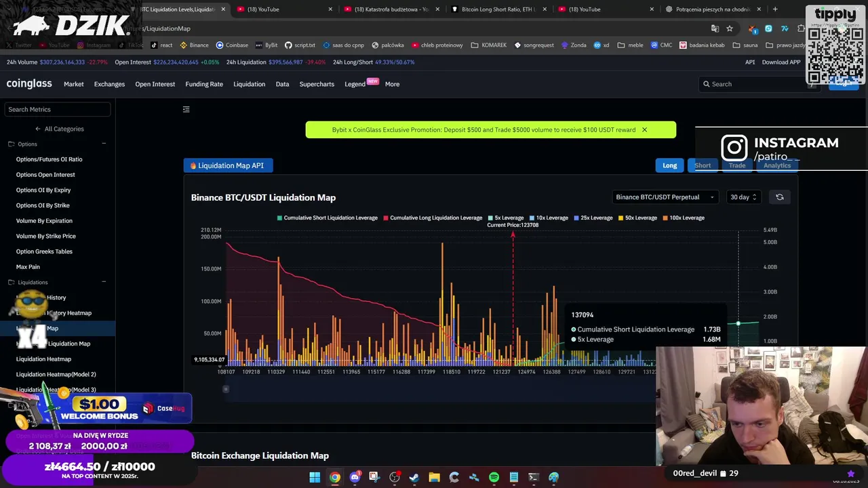Open the Supercharts navigation item

pos(317,84)
